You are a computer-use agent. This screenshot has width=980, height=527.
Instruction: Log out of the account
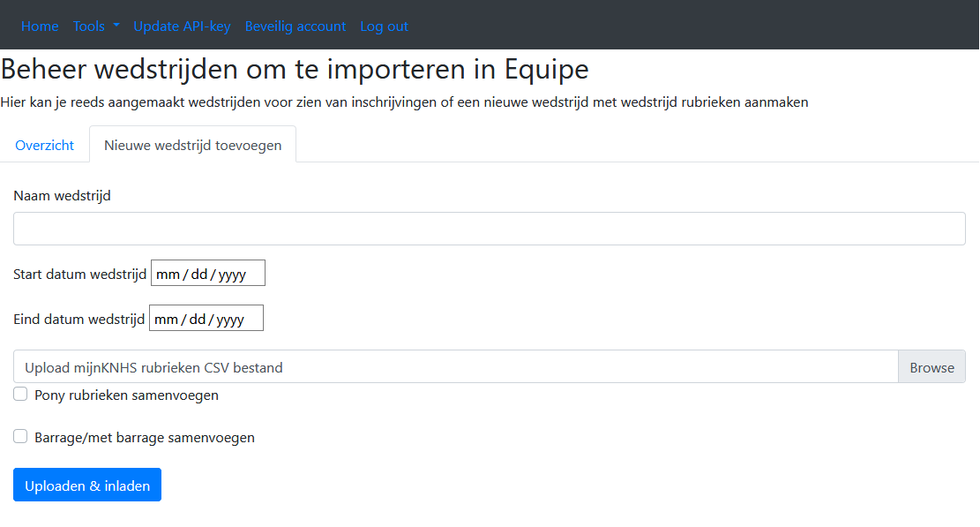pyautogui.click(x=384, y=26)
